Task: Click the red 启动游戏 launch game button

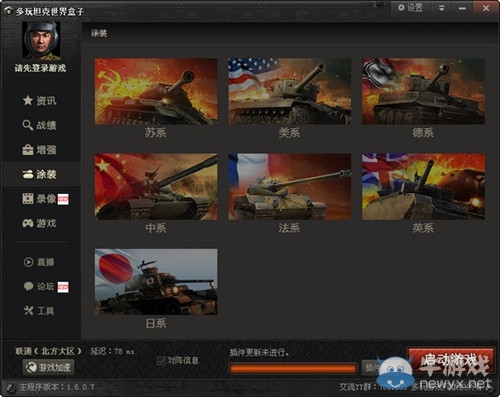Action: tap(451, 360)
